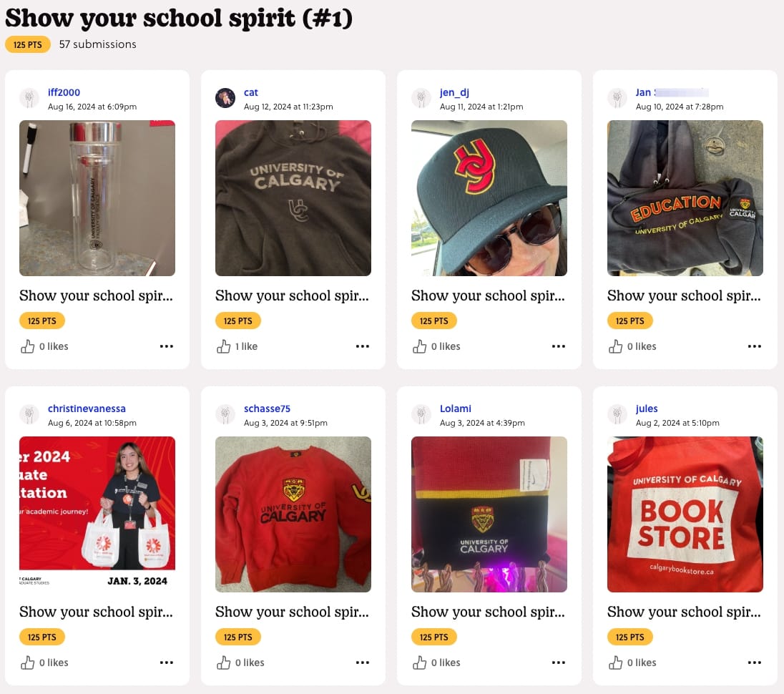Click the 57 submissions count
The height and width of the screenshot is (694, 784).
coord(97,44)
